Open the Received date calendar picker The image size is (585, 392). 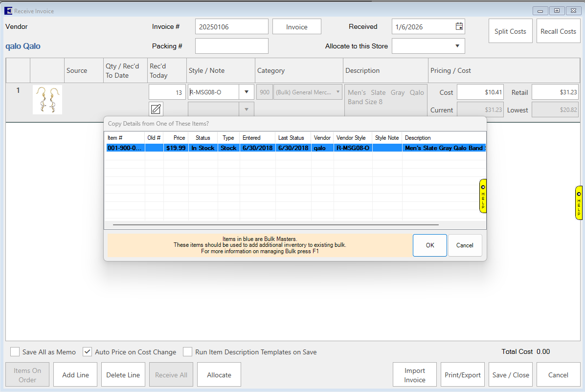pos(459,26)
